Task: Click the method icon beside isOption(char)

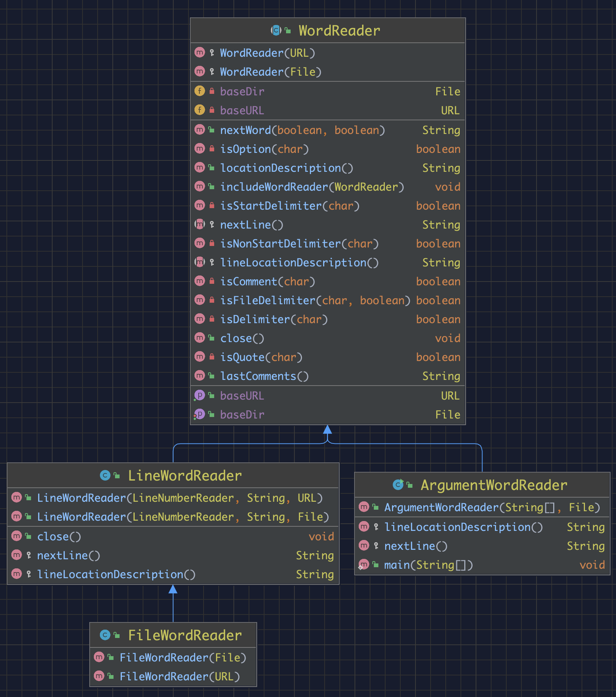Action: point(200,149)
